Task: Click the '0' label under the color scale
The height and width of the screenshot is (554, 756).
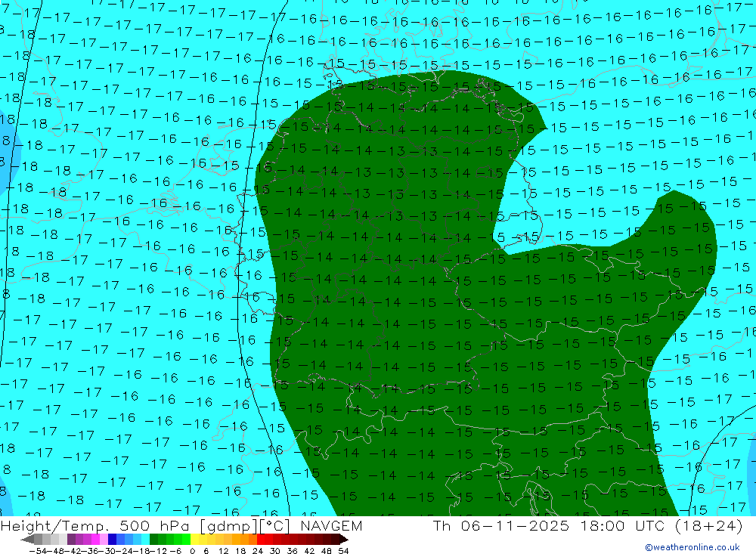Action: click(x=192, y=551)
